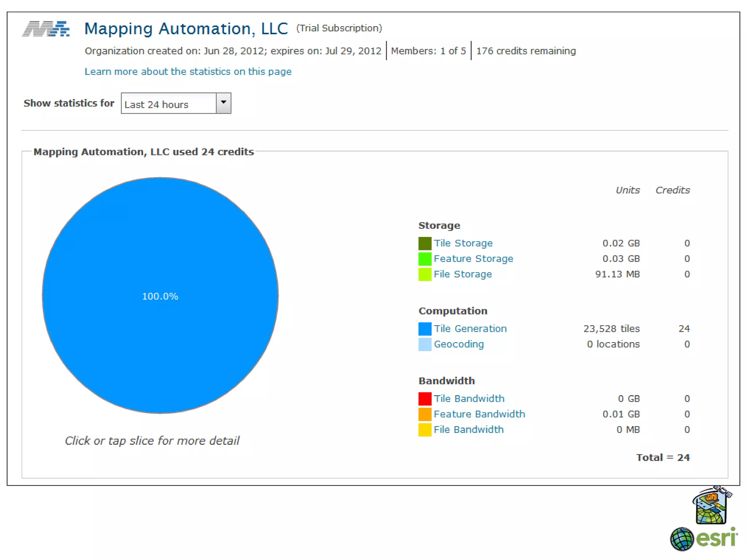Click the File Storage lime swatch

tap(425, 274)
